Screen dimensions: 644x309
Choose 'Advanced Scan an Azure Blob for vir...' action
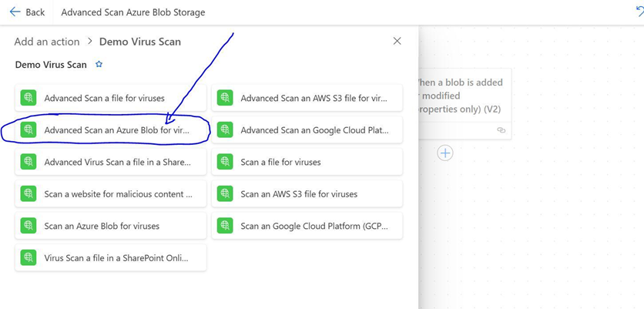[111, 130]
